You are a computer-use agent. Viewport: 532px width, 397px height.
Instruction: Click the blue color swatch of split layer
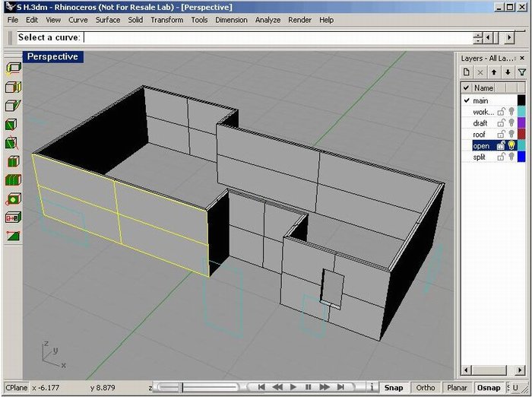(521, 157)
